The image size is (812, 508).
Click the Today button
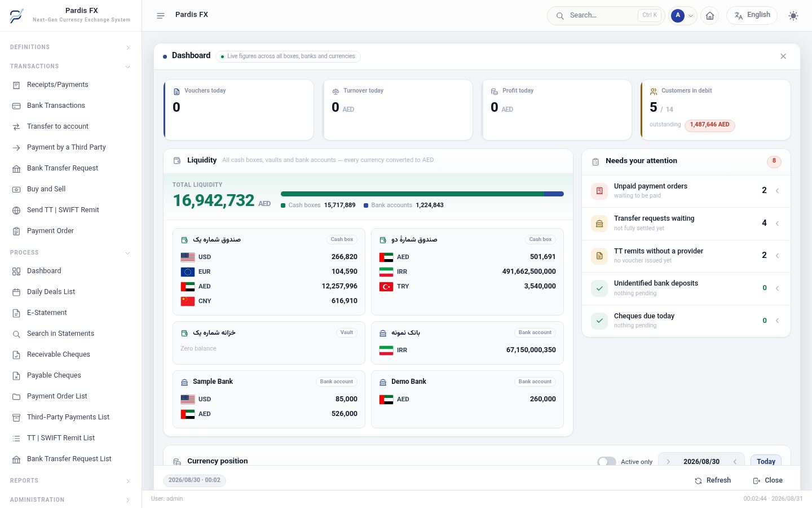coord(766,461)
